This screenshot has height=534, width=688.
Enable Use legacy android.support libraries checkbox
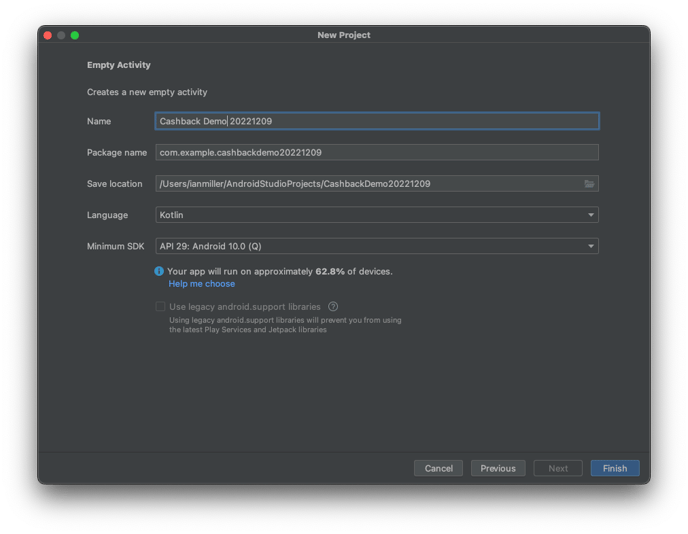pos(160,307)
